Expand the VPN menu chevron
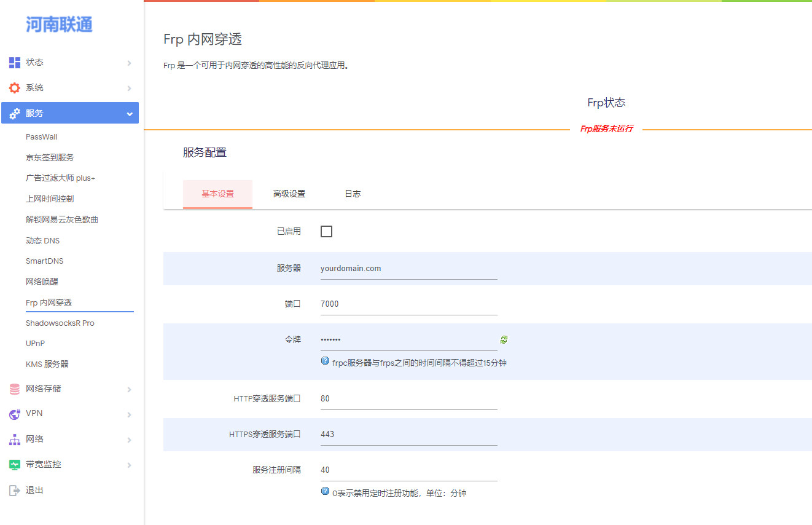Image resolution: width=812 pixels, height=525 pixels. 129,415
